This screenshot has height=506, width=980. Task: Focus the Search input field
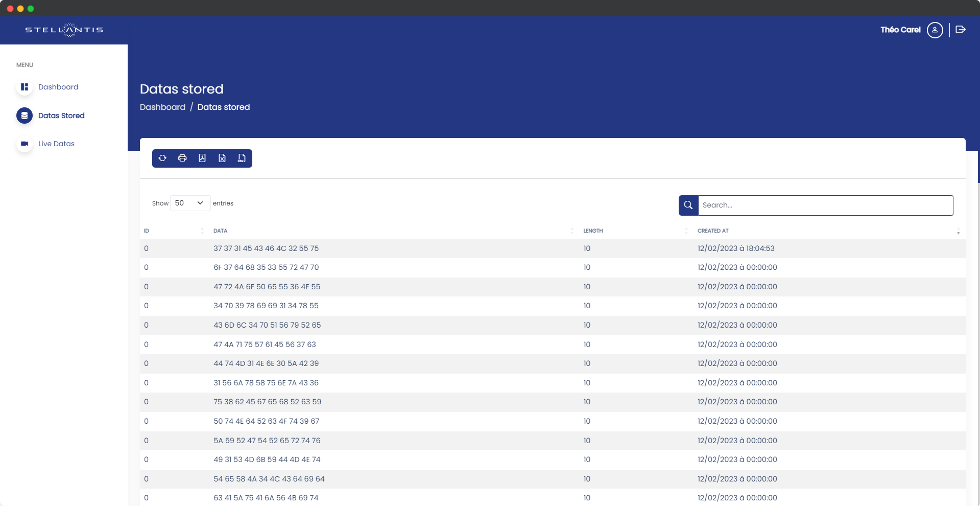825,205
